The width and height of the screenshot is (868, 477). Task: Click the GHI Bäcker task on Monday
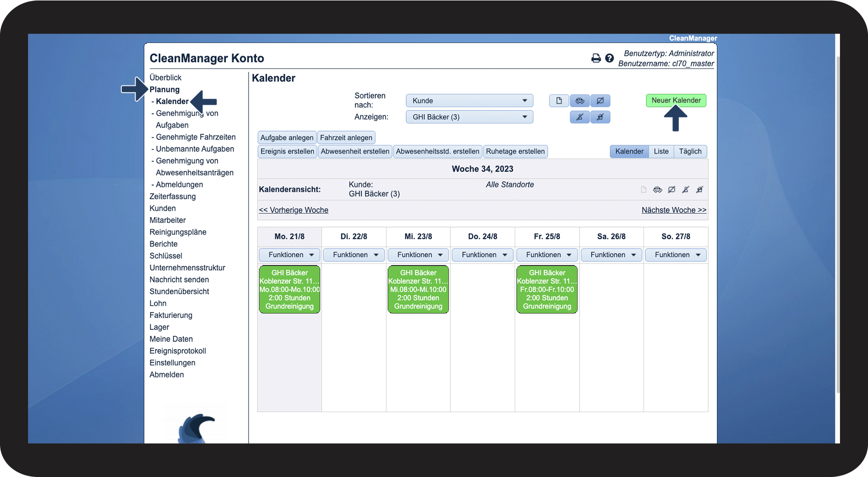289,289
